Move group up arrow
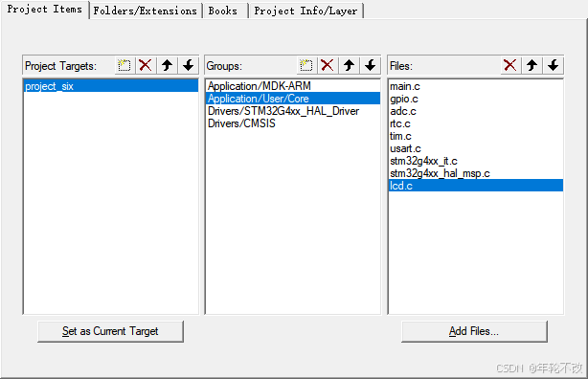Viewport: 588px width, 379px height. pyautogui.click(x=350, y=66)
